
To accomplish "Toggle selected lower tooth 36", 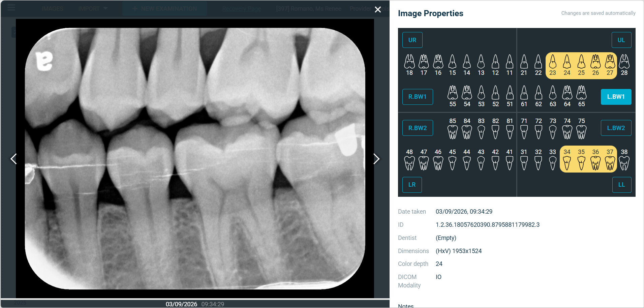I will pos(596,159).
